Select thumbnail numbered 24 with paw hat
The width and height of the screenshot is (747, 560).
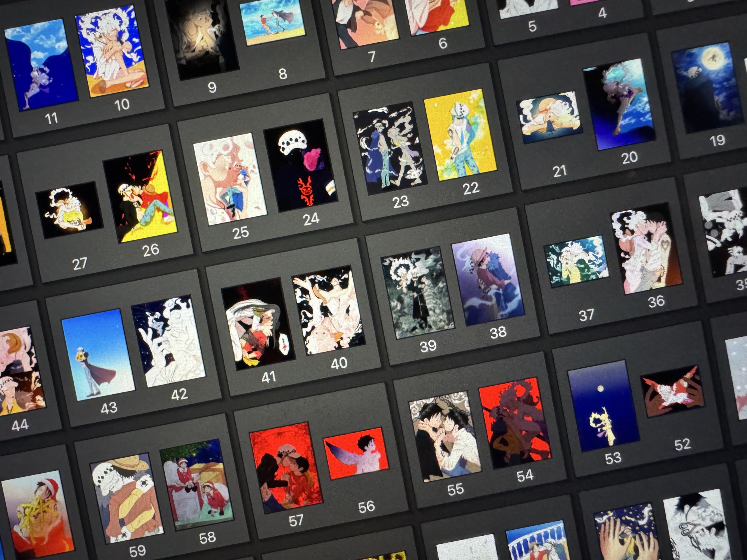(x=300, y=165)
